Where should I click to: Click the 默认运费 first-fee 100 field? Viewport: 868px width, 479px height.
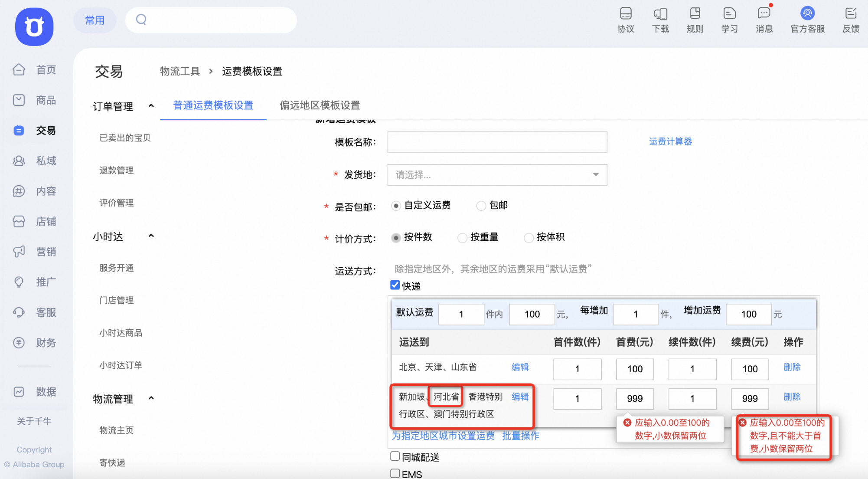point(532,314)
